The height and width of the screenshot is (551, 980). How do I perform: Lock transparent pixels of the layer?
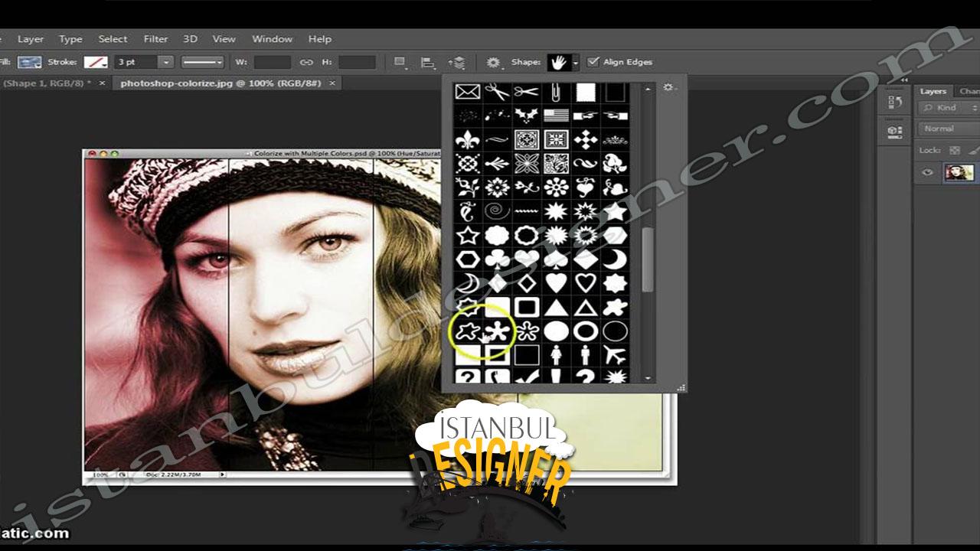coord(954,151)
